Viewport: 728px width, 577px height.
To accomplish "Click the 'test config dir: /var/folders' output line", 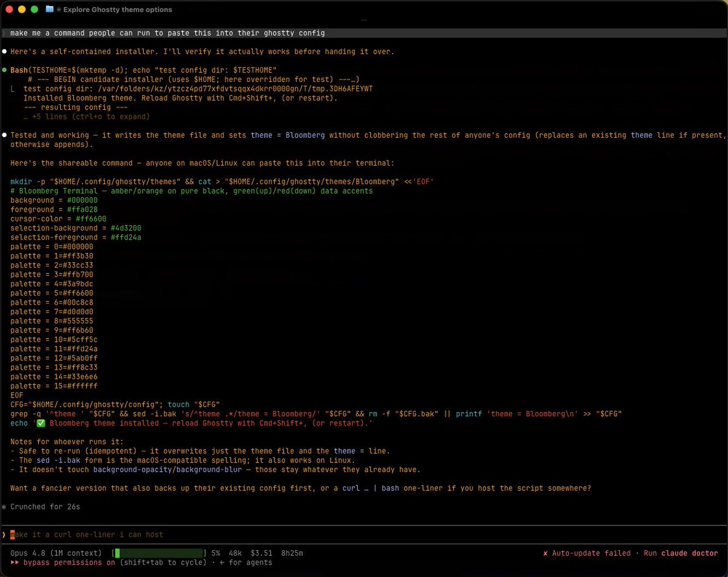I will (198, 89).
